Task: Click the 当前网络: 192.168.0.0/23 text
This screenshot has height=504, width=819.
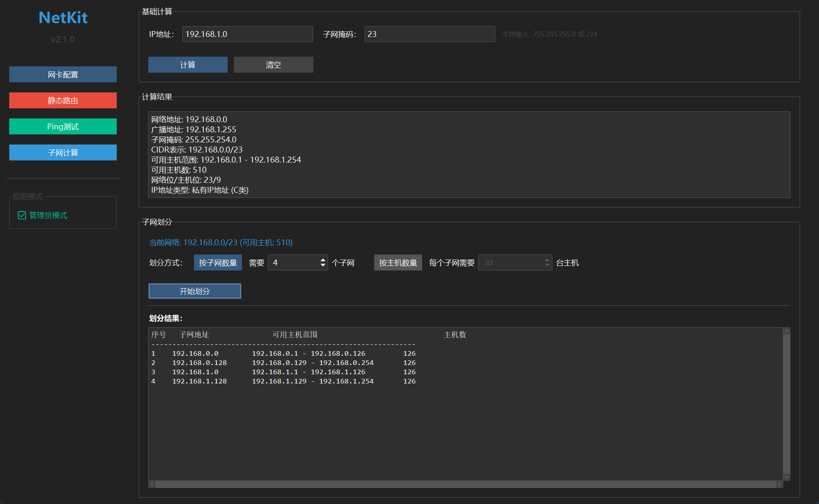Action: [221, 242]
